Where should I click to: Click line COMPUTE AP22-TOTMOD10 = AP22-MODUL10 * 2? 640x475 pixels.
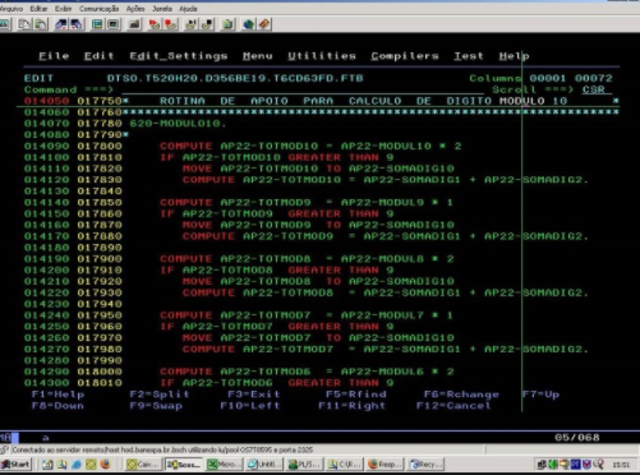point(310,146)
